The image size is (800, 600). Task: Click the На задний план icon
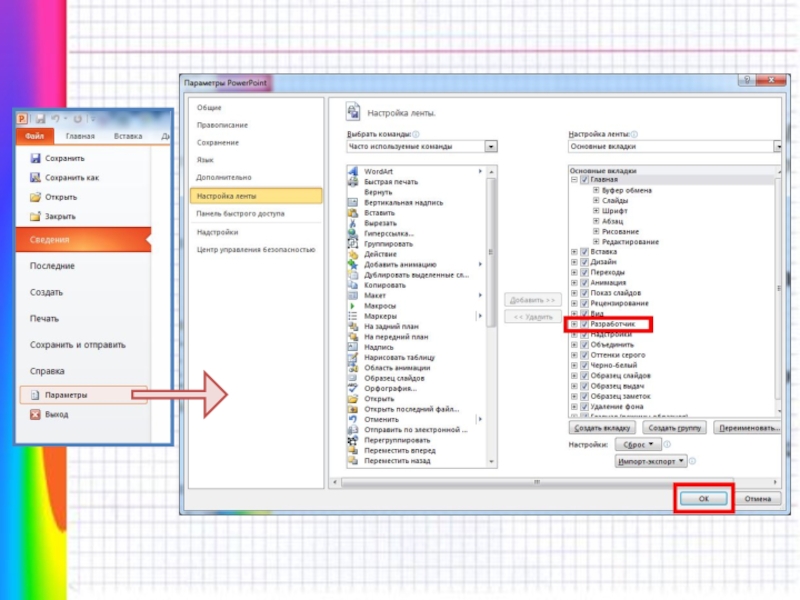coord(353,326)
